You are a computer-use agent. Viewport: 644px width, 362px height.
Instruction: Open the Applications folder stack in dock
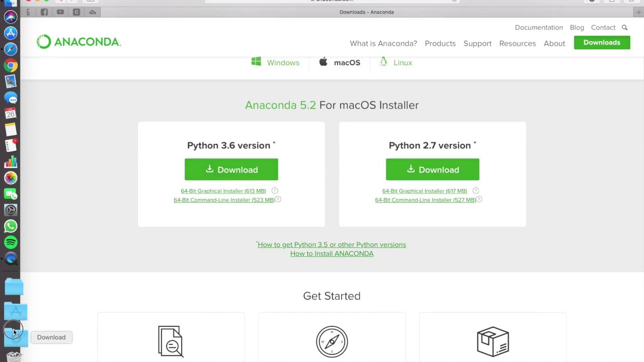tap(15, 312)
